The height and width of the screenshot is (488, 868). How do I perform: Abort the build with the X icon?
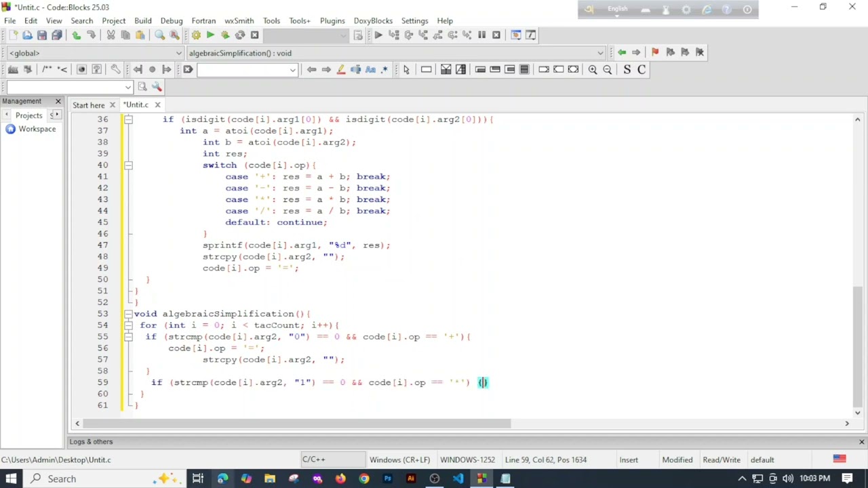[x=254, y=35]
